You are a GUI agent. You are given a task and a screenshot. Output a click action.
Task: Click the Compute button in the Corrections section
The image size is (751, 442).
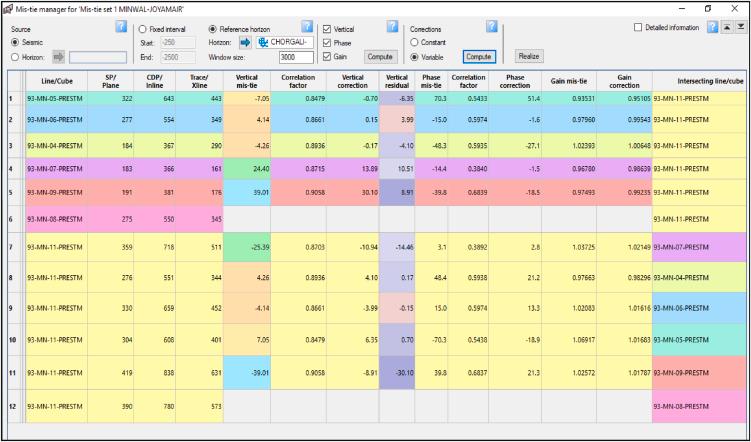(x=479, y=57)
